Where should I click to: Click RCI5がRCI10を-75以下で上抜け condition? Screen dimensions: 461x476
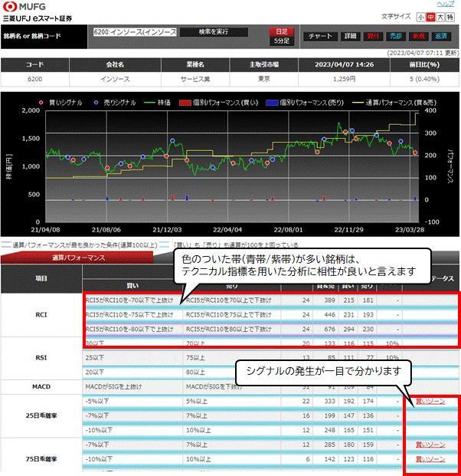coord(129,315)
